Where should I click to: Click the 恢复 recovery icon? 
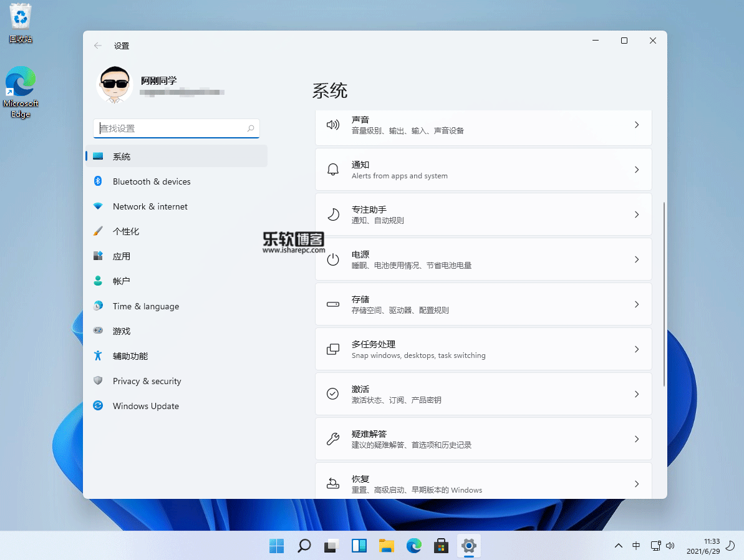point(332,483)
